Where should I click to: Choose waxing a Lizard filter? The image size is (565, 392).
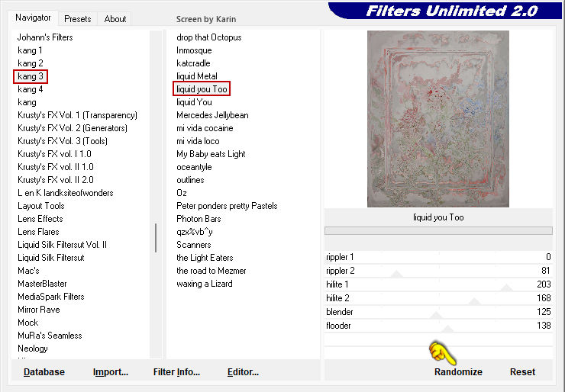tap(205, 284)
